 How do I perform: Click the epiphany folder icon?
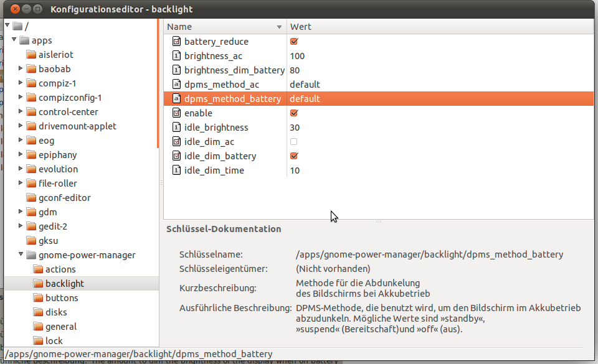pos(31,154)
